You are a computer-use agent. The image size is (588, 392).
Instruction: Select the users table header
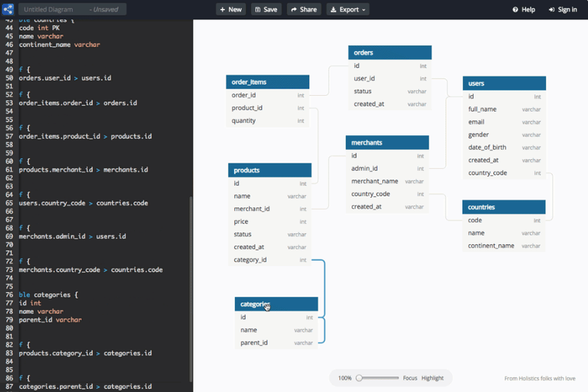[504, 83]
